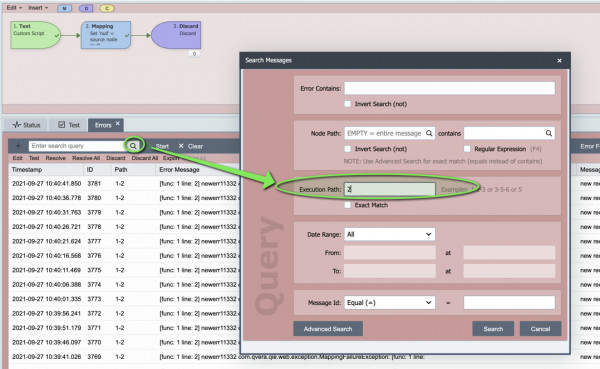Enable the Exact Match checkbox

click(347, 205)
